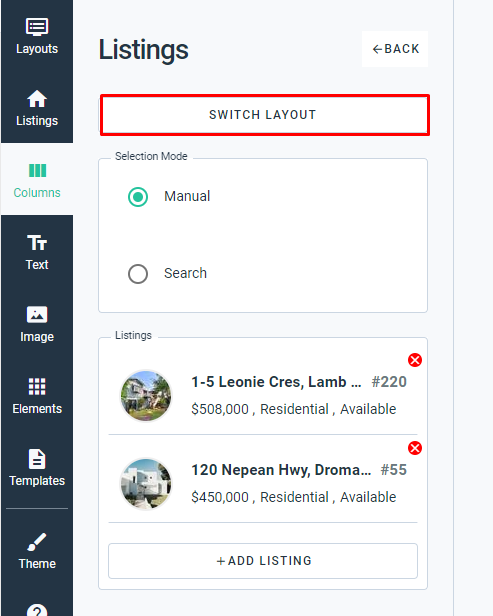Select the 1-5 Leonie Cres listing title
The height and width of the screenshot is (616, 493).
pos(276,382)
